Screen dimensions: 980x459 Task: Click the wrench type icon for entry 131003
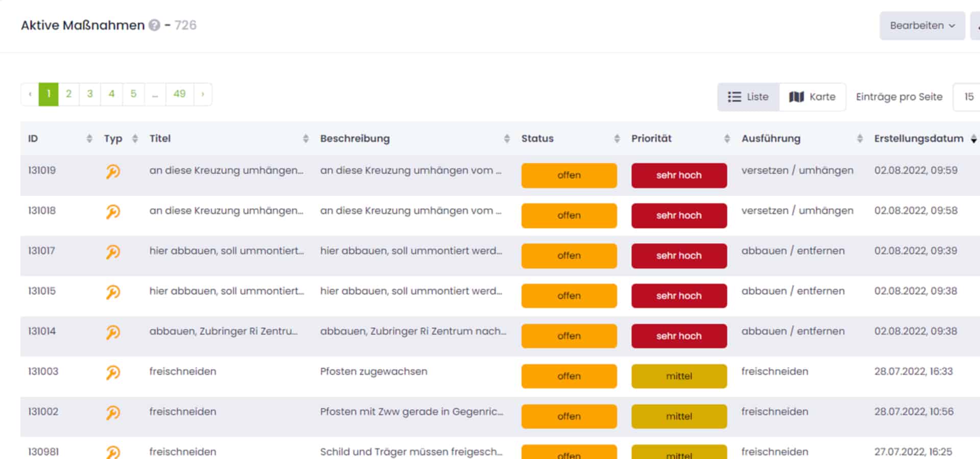click(x=113, y=373)
